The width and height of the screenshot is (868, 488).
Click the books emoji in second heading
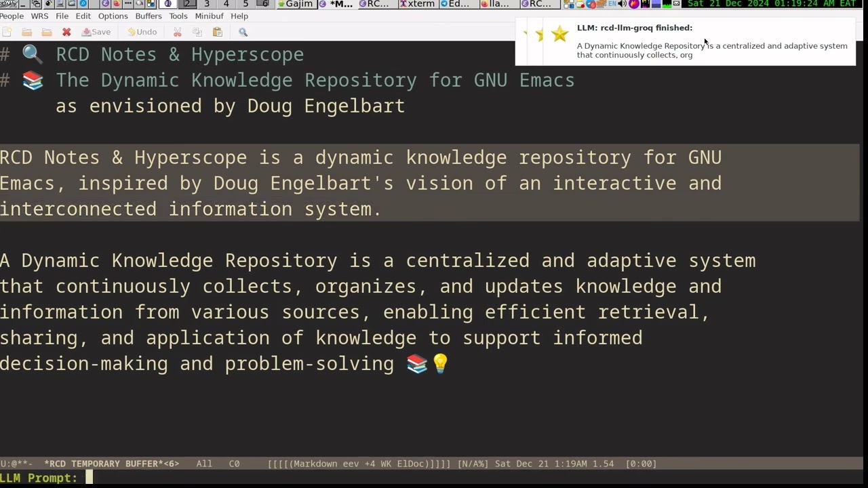(x=33, y=80)
